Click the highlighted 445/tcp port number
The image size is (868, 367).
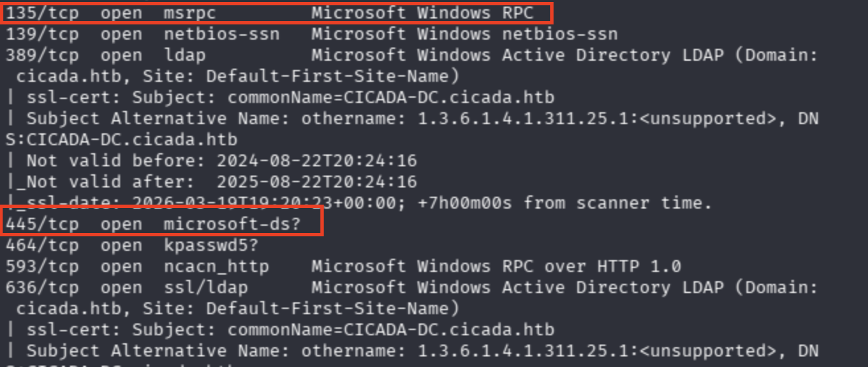[42, 224]
